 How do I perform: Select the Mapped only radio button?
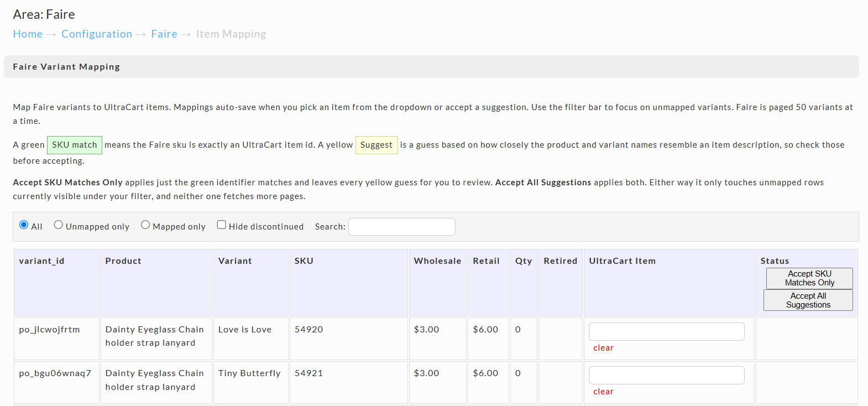(145, 225)
